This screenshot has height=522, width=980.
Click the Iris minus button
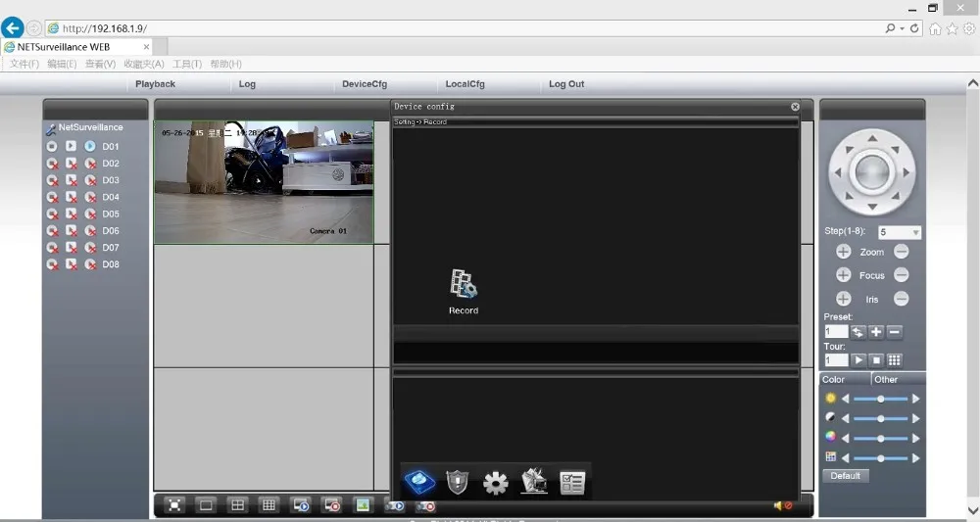[x=902, y=299]
